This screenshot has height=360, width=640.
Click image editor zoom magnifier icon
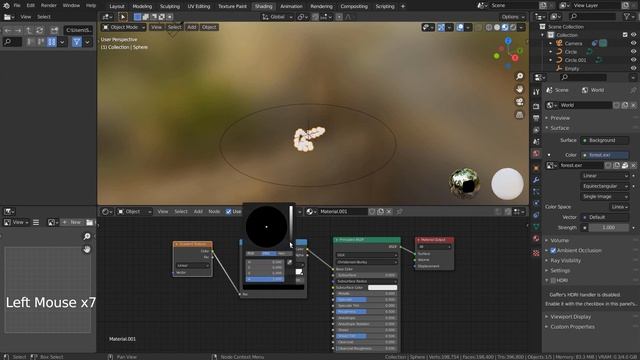(x=87, y=236)
